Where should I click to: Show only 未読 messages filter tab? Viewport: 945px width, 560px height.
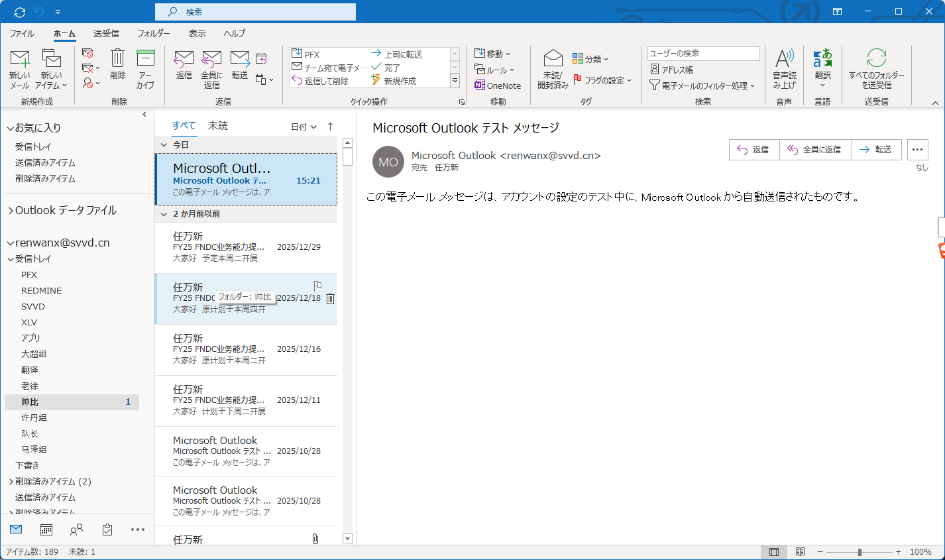pyautogui.click(x=217, y=126)
